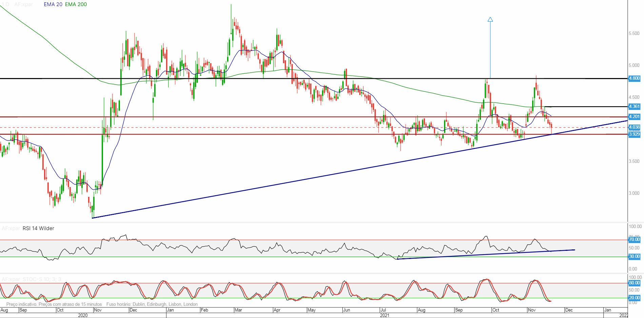Click the AF:xpar symbol label at top

click(x=24, y=4)
